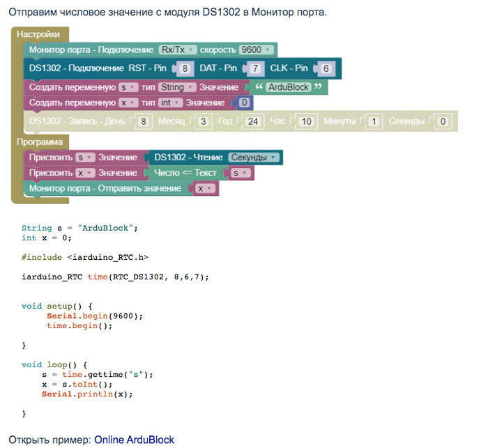Click the time.begin(); code line
Viewport: 488px width, 448px height.
point(79,326)
